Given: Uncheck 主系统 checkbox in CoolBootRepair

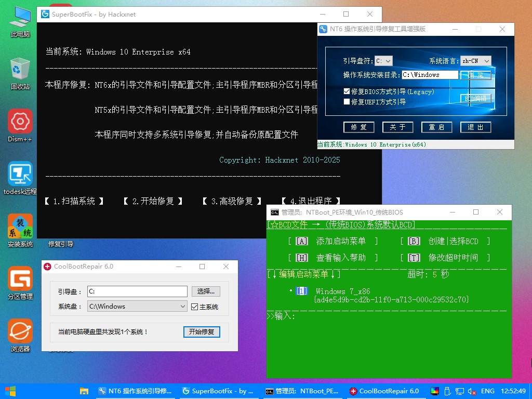Looking at the screenshot, I should coord(195,307).
